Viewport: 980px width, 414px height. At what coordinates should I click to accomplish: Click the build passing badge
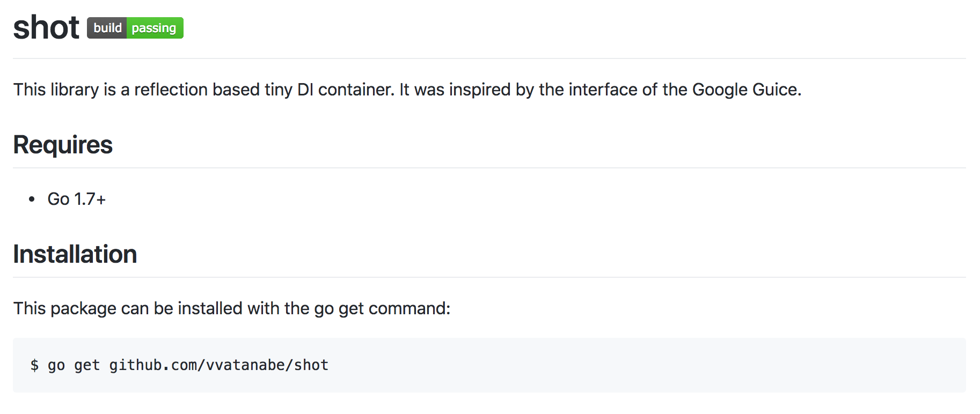[135, 28]
